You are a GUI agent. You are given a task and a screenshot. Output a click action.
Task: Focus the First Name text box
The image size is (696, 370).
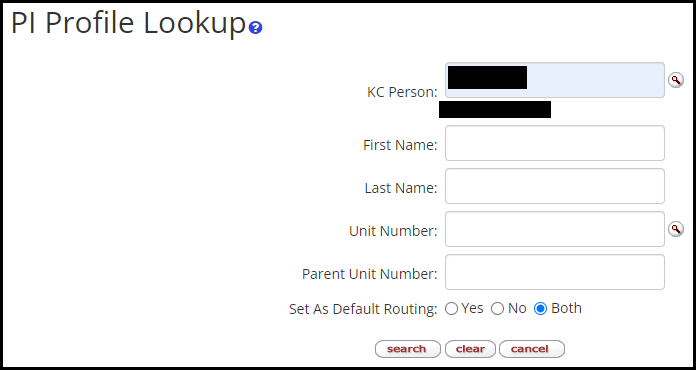click(555, 143)
